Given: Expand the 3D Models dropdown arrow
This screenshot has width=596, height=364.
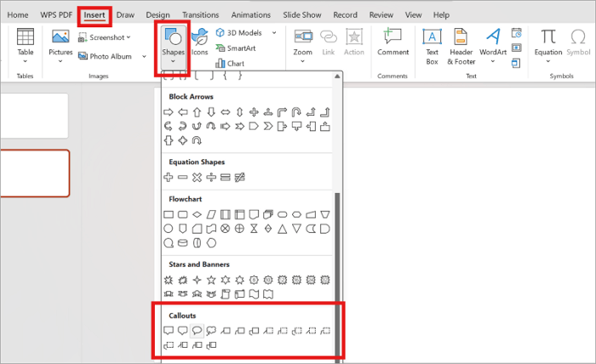Looking at the screenshot, I should pyautogui.click(x=274, y=32).
